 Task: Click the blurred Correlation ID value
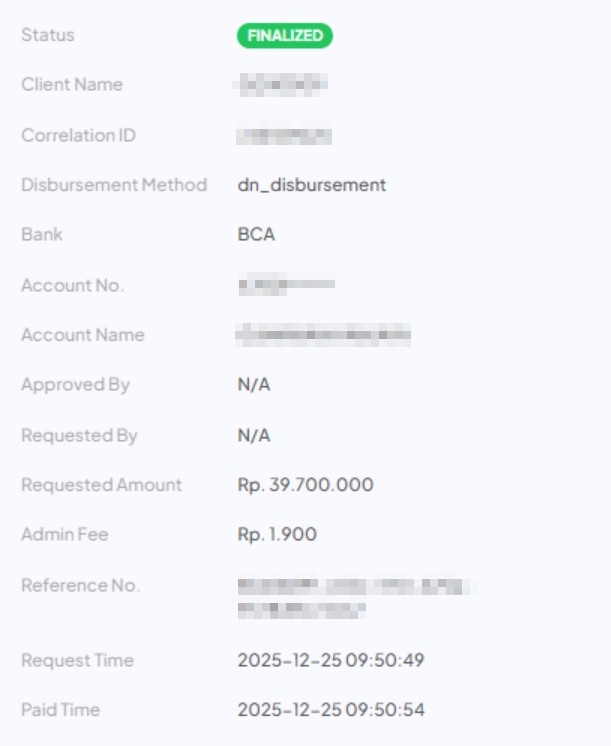point(284,135)
